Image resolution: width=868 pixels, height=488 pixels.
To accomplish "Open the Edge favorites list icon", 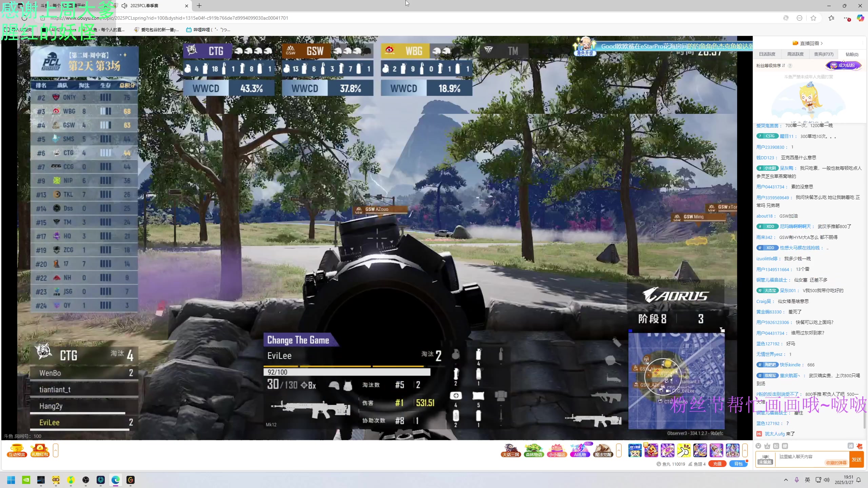I will 831,18.
